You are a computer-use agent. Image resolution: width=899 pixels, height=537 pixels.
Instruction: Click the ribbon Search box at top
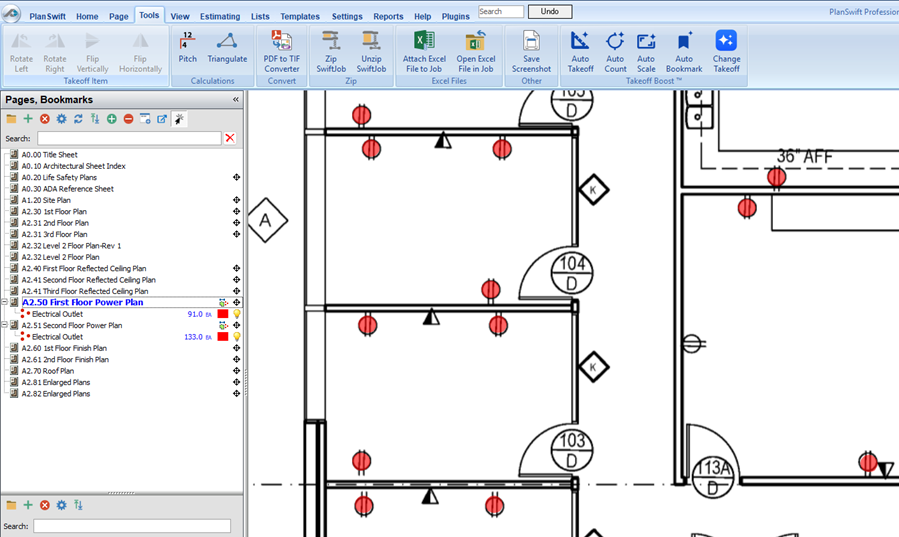(x=501, y=11)
